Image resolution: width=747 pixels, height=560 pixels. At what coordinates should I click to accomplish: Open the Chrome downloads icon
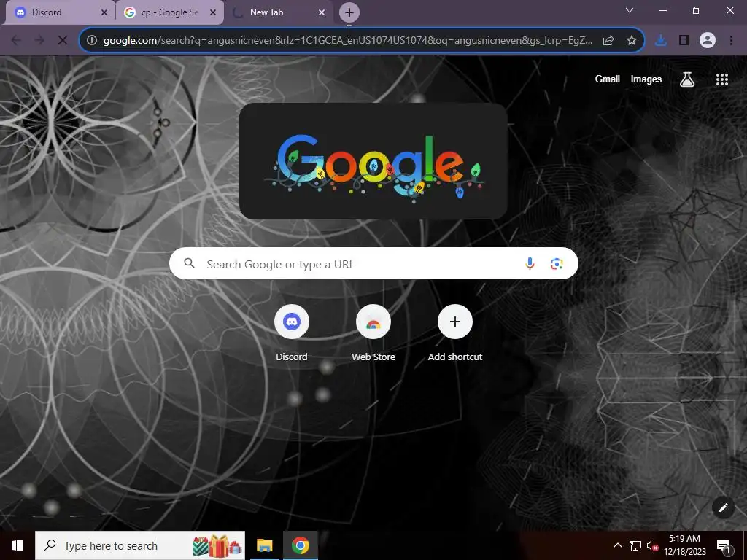coord(660,41)
